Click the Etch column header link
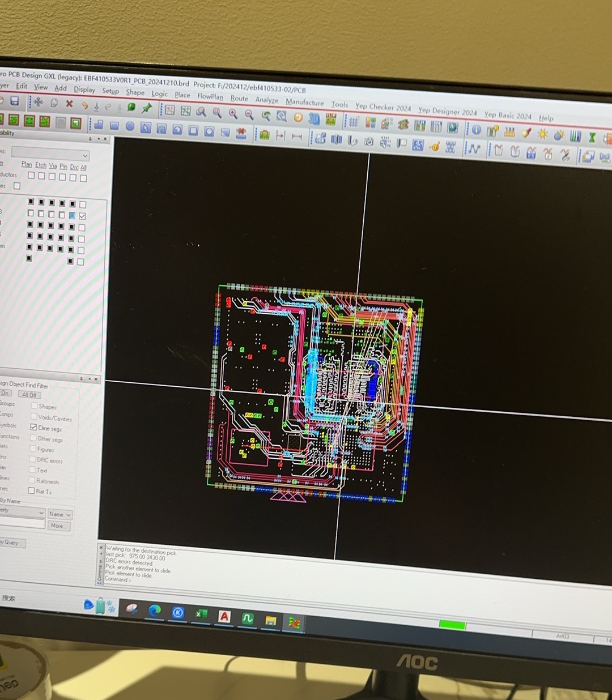612x700 pixels. click(x=41, y=165)
